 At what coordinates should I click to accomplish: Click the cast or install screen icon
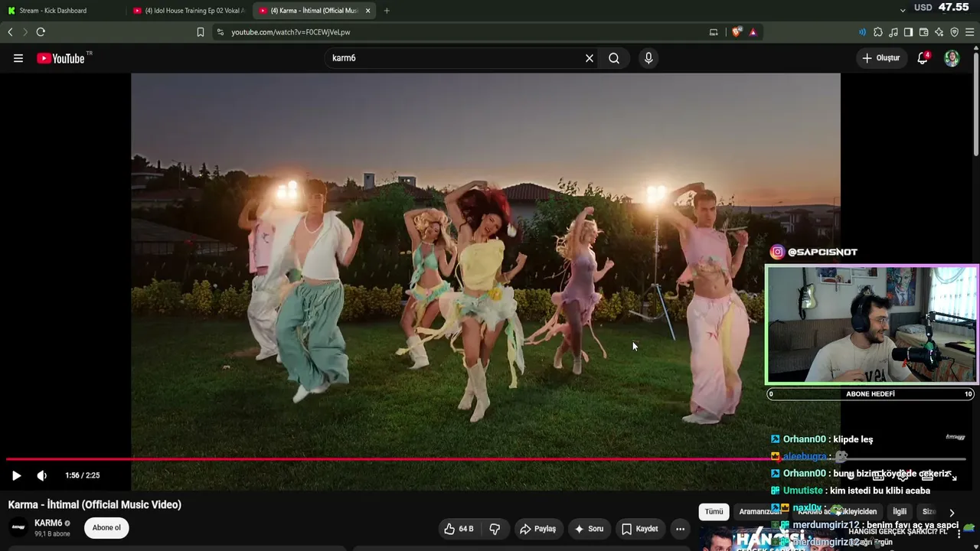[x=714, y=32]
